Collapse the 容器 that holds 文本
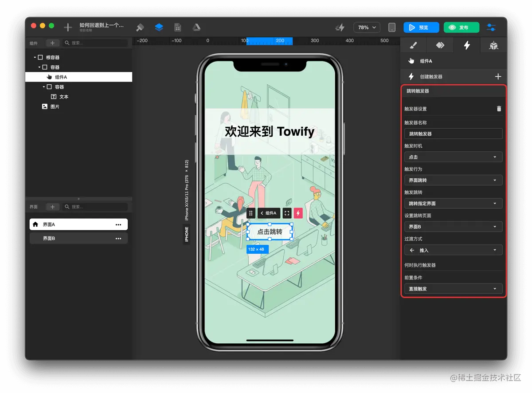Image resolution: width=532 pixels, height=393 pixels. coord(44,87)
